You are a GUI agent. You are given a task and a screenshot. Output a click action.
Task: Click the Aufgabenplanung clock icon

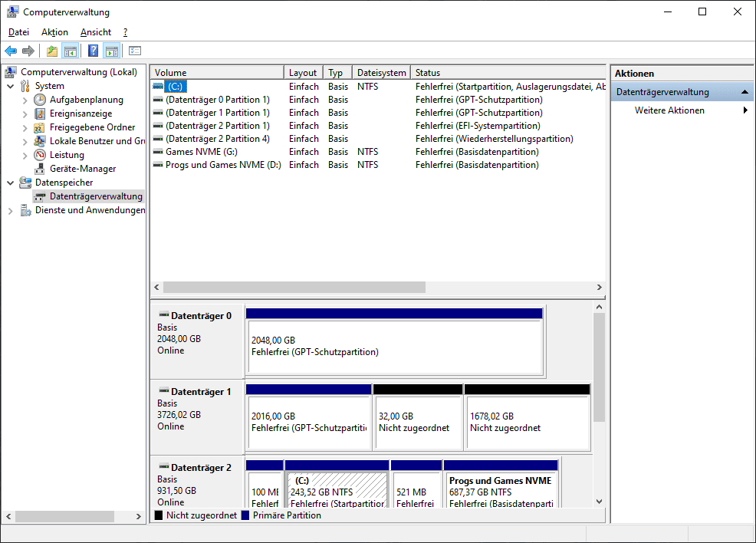pos(40,100)
